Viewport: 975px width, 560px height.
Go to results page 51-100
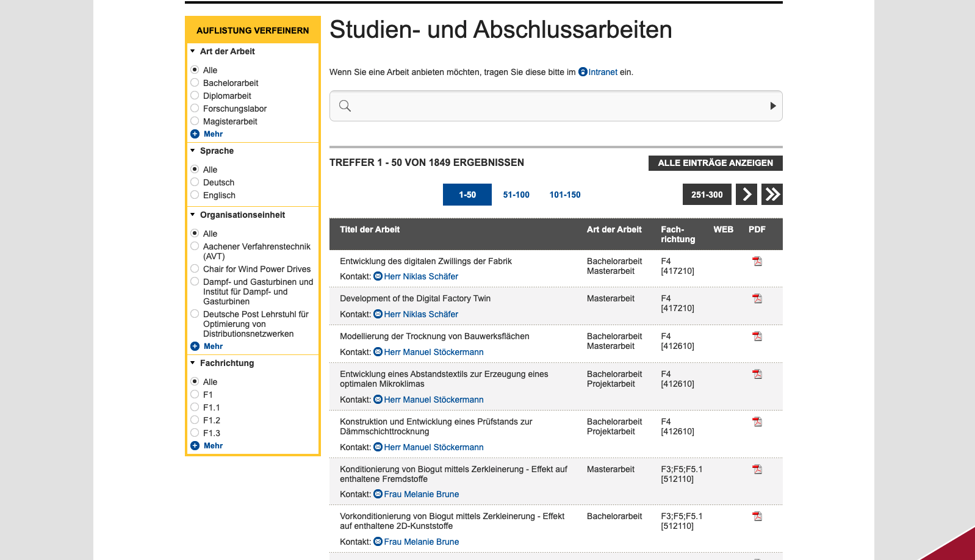pos(516,195)
